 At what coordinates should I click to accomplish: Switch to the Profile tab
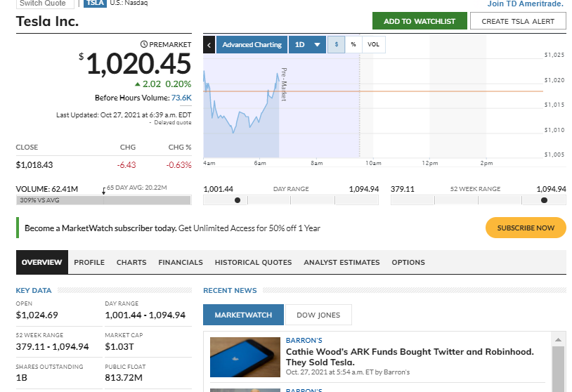coord(89,263)
